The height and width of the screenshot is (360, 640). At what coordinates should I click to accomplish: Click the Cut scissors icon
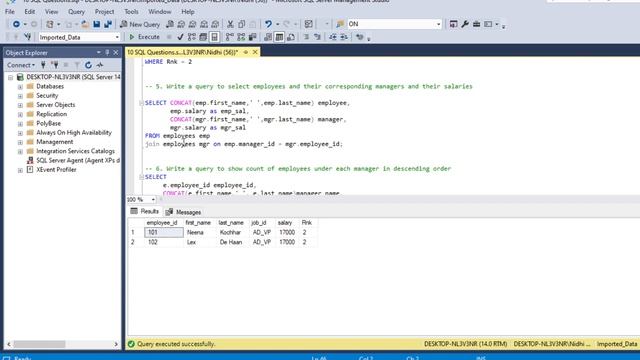(230, 24)
